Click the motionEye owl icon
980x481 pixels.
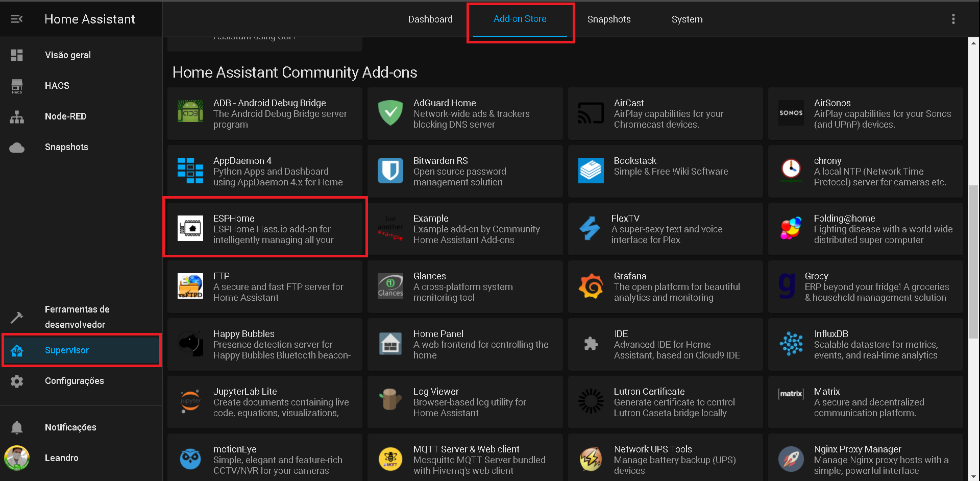190,460
